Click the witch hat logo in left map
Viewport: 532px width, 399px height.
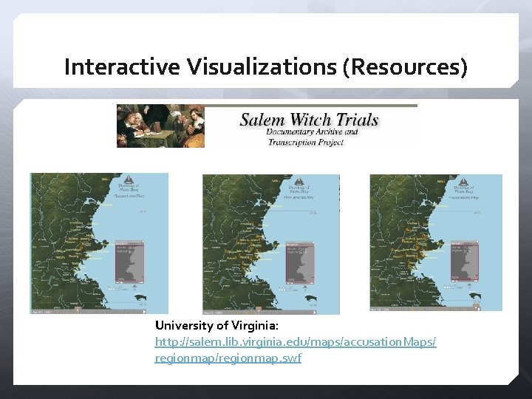[129, 180]
